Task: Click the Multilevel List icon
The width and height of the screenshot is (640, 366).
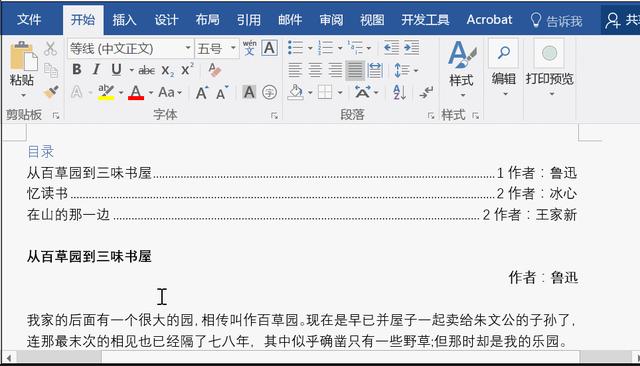Action: click(x=355, y=48)
